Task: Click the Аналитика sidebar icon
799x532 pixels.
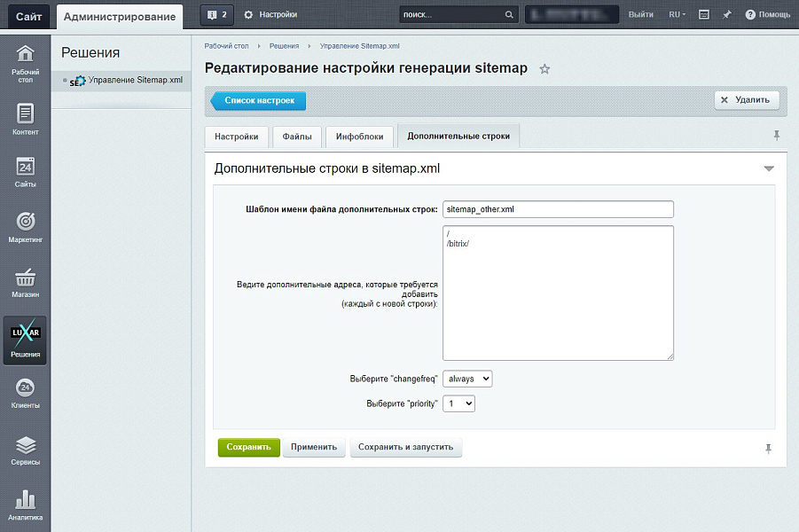Action: [x=25, y=505]
